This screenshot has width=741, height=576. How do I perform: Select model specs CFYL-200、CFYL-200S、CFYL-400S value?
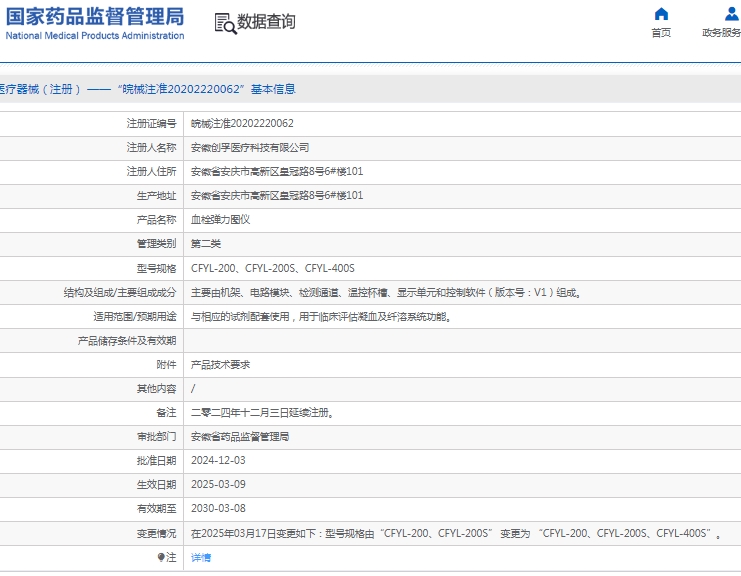273,268
